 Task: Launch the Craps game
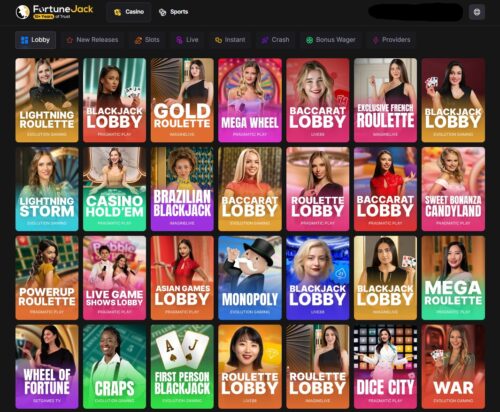pos(114,367)
